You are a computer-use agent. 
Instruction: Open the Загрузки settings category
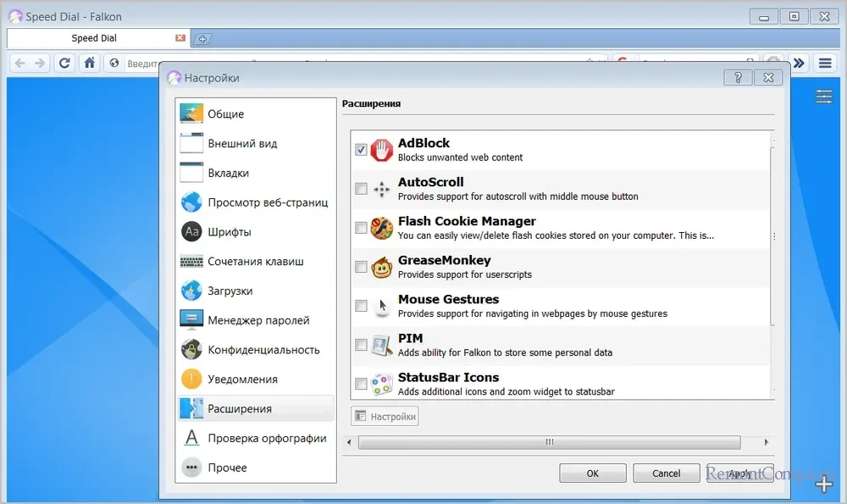click(x=256, y=291)
